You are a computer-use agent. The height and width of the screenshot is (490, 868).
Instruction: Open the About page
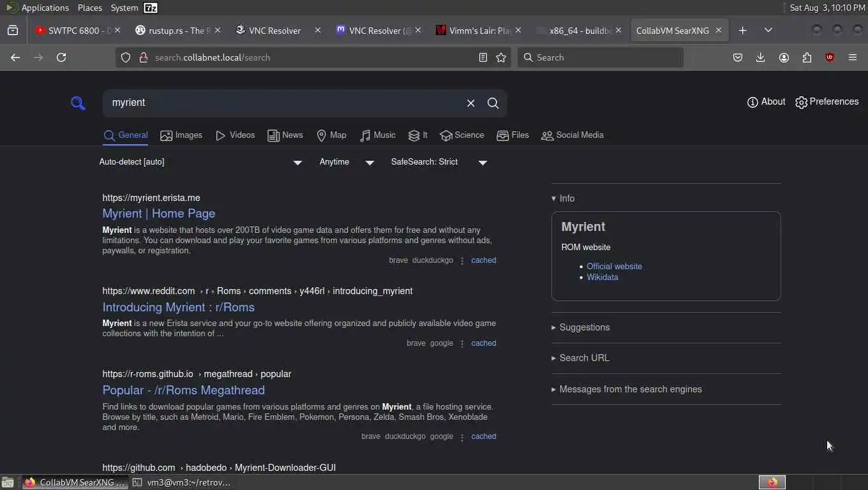[766, 102]
